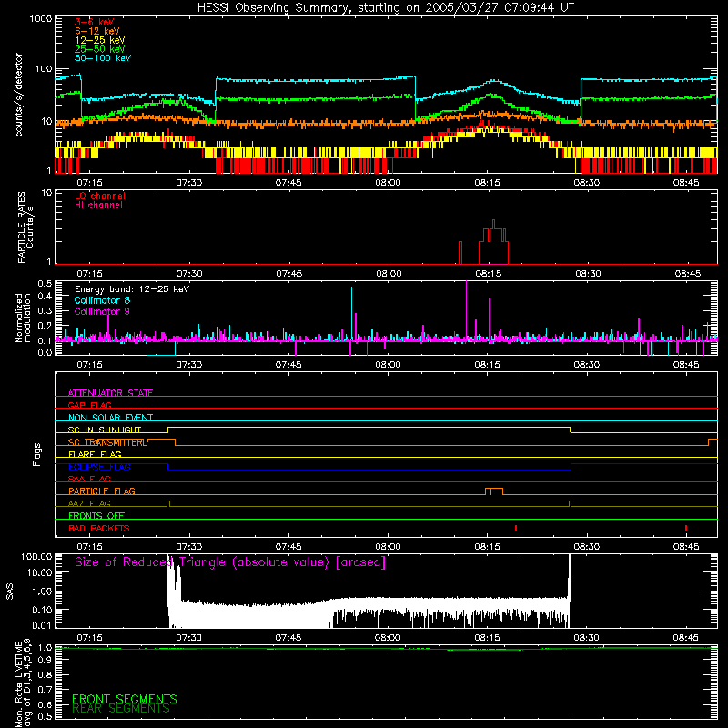The height and width of the screenshot is (728, 728).
Task: Select the green 25-50 keV legend label
Action: 100,49
